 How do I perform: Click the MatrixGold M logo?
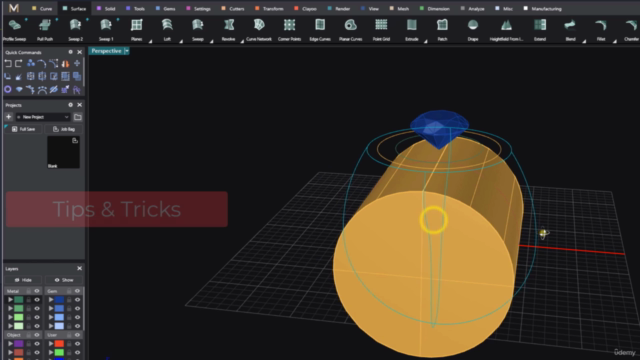click(14, 8)
